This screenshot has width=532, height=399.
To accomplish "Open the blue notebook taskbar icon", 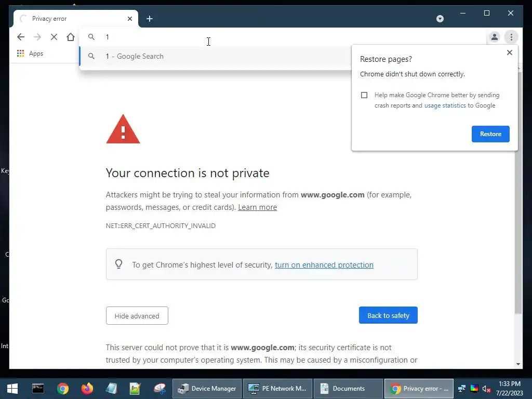I will (x=111, y=389).
